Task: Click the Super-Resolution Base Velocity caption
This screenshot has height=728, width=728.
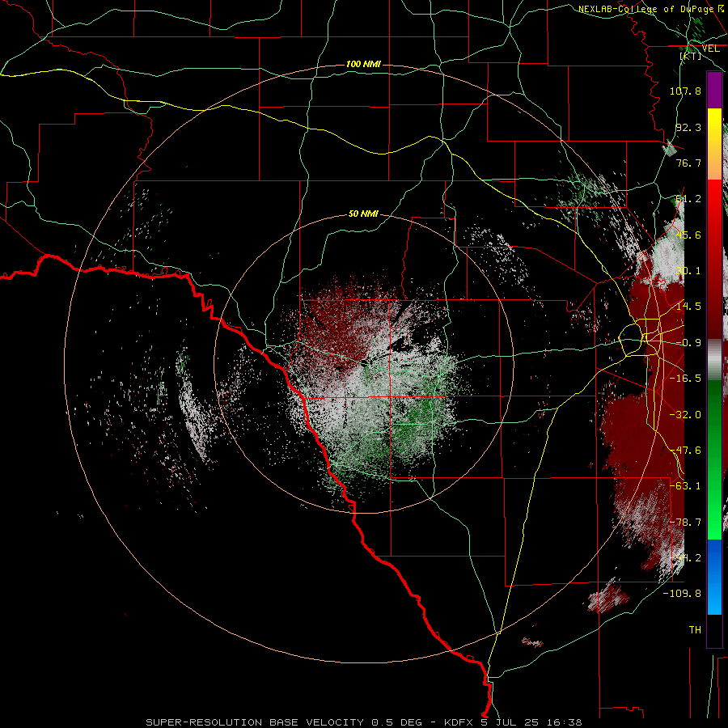Action: (363, 722)
